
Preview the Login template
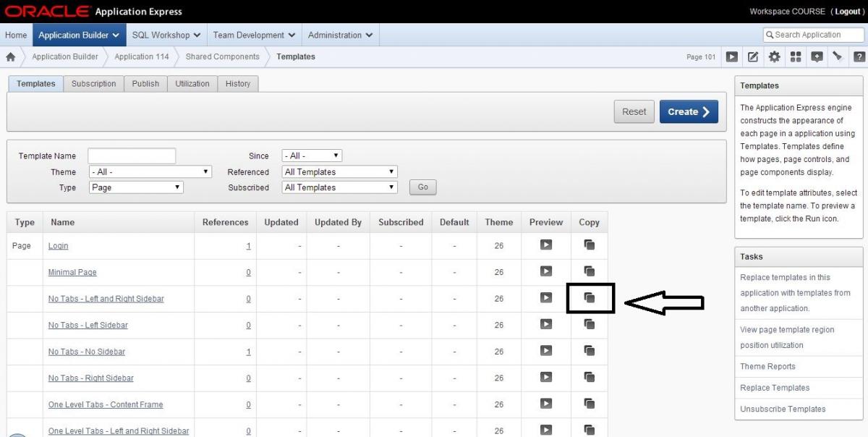[x=546, y=245]
